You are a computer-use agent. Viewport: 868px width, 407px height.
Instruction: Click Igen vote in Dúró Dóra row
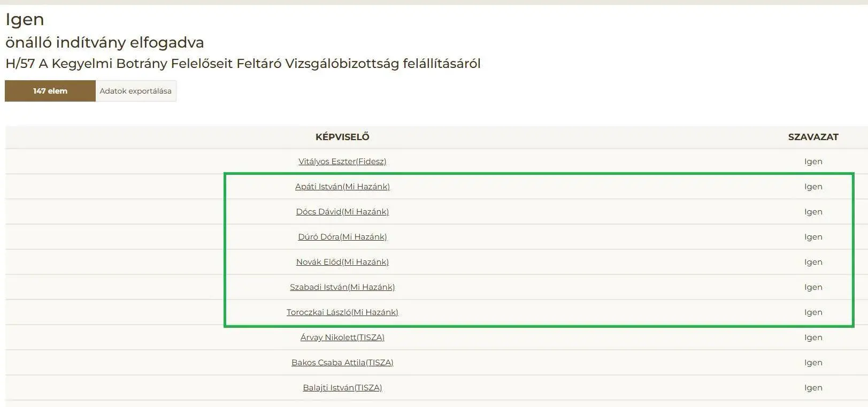click(x=813, y=236)
